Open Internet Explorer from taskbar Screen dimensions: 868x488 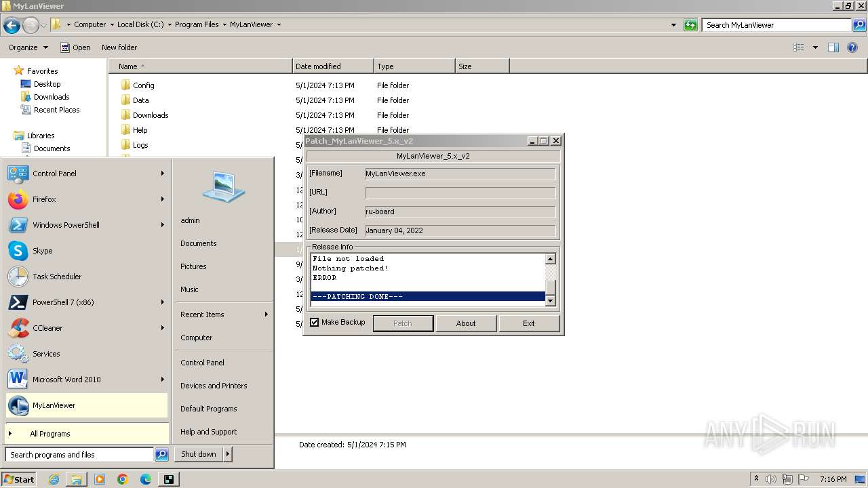point(54,479)
